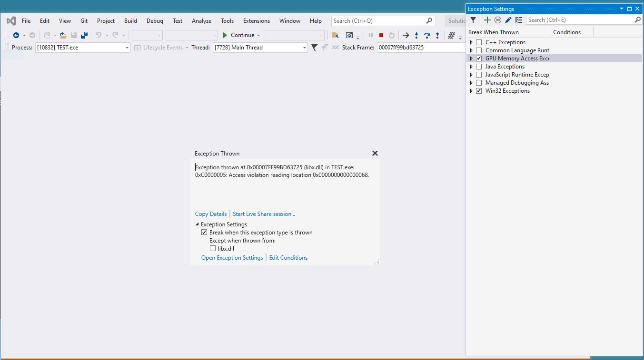This screenshot has height=360, width=644.
Task: Click the Exception Settings search magnifier icon
Action: 637,20
